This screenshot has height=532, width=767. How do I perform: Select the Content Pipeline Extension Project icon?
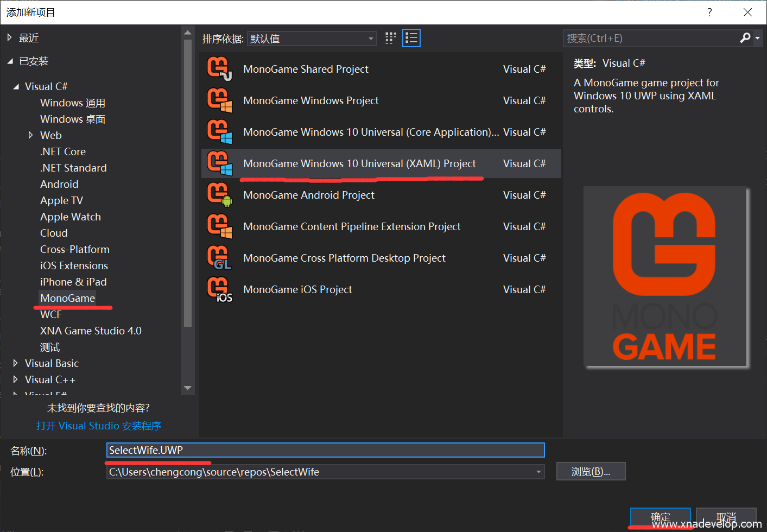pos(219,226)
